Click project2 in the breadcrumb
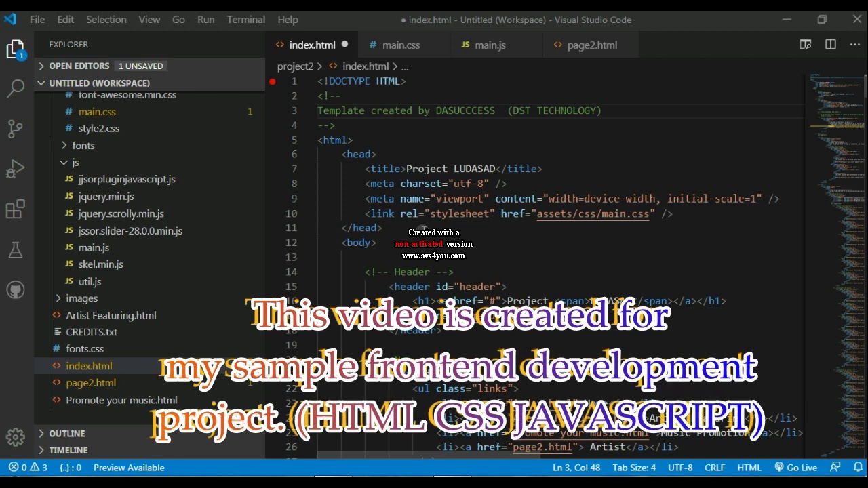Screen dimensions: 868x488 pos(295,66)
